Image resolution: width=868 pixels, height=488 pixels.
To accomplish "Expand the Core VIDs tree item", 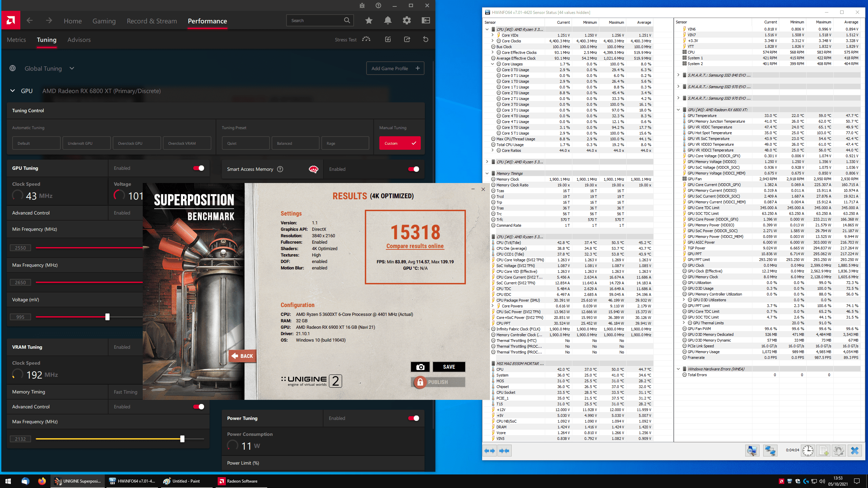I will [x=492, y=35].
